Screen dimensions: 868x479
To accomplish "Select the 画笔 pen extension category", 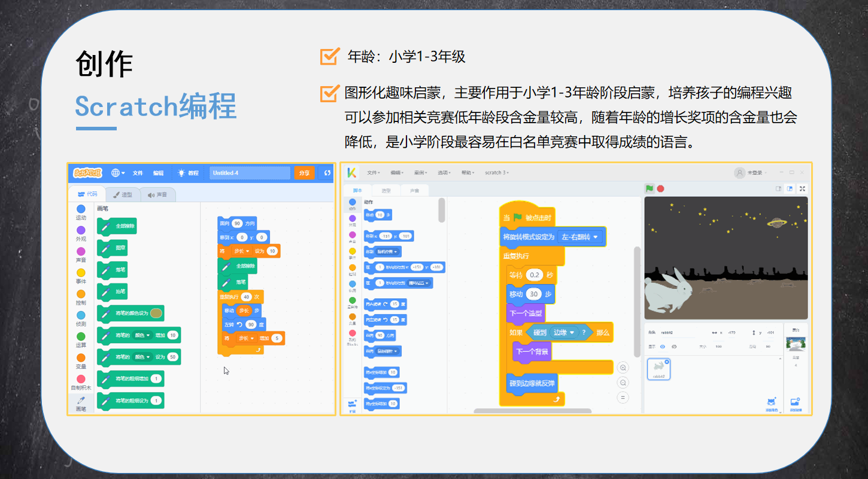I will tap(81, 404).
